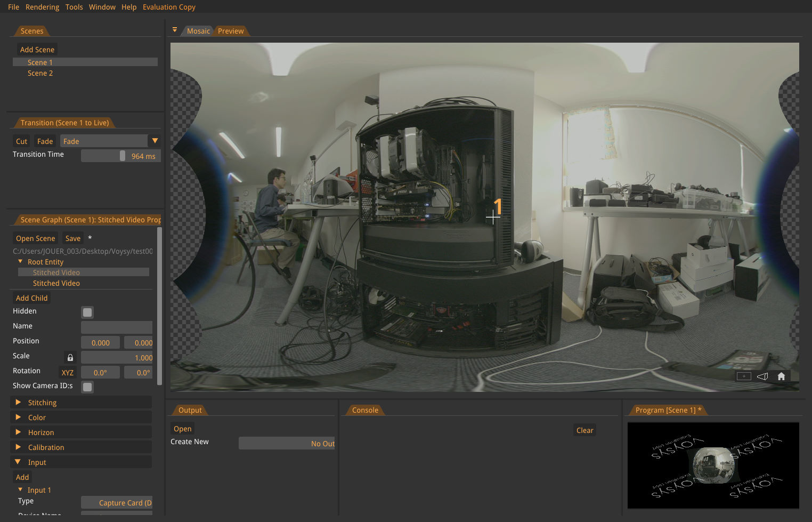Click the camera projection icon in preview
Viewport: 812px width, 522px height.
tap(762, 376)
